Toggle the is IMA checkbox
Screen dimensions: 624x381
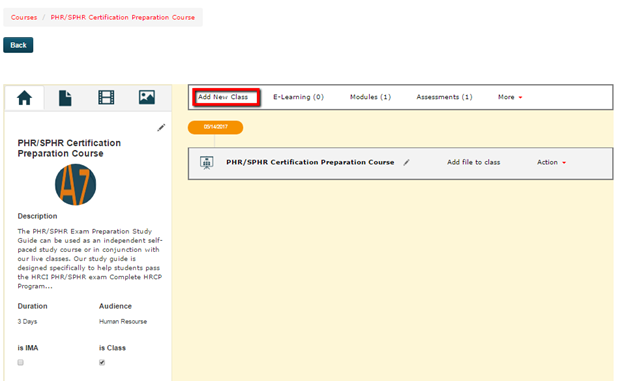tap(21, 362)
